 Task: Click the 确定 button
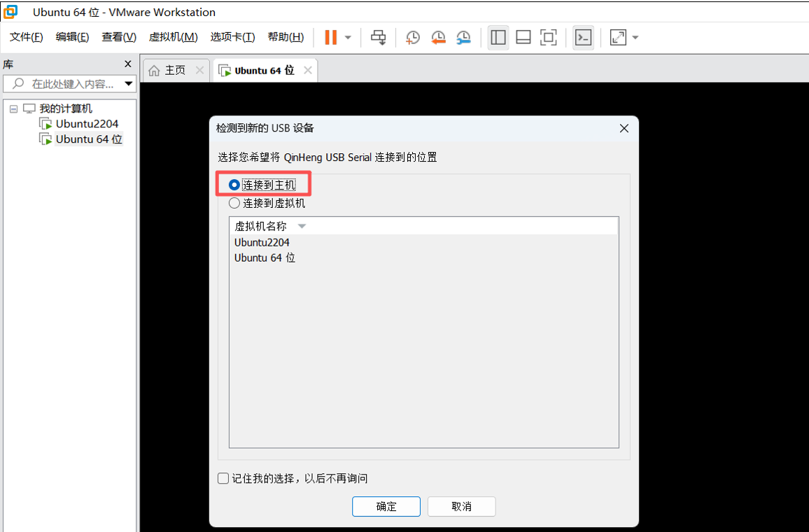[x=386, y=506]
